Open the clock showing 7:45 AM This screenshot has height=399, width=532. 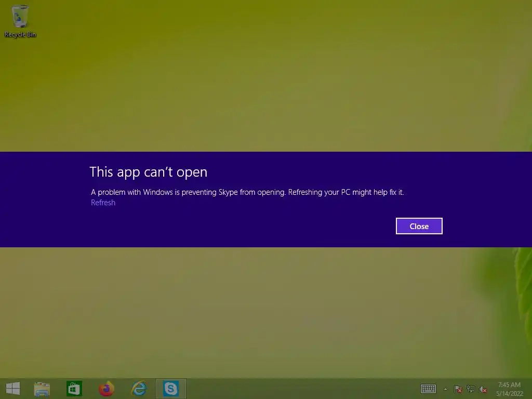pyautogui.click(x=509, y=389)
